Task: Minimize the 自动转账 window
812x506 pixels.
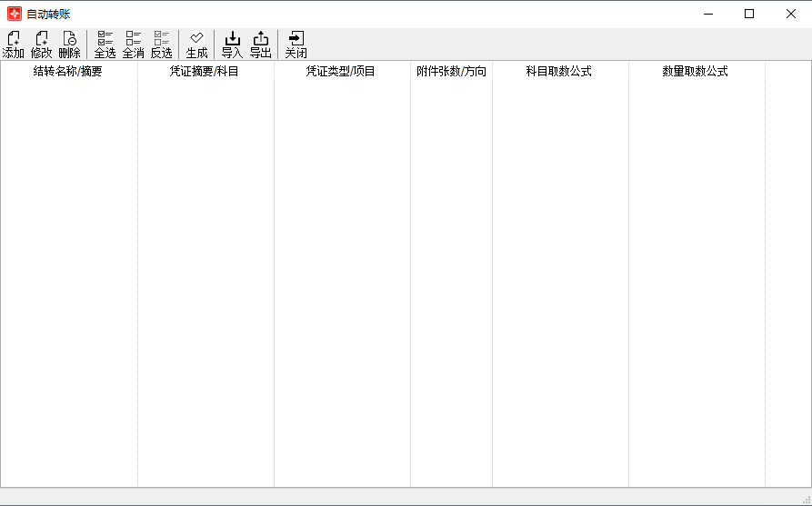Action: point(707,14)
